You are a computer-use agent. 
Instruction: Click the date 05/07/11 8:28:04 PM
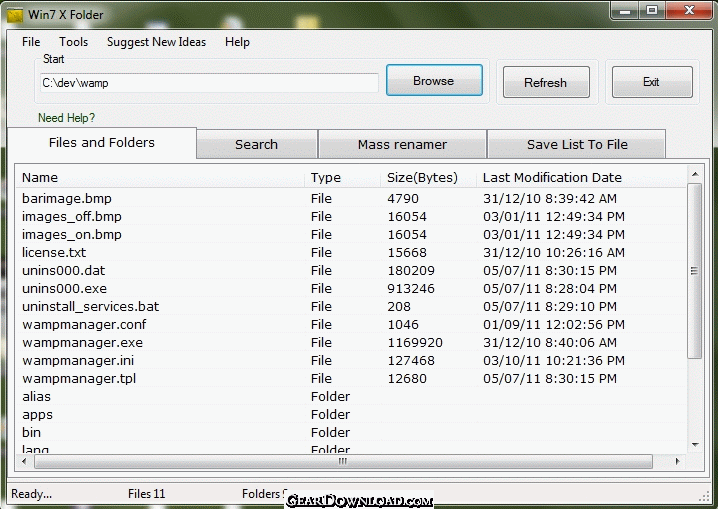coord(550,288)
